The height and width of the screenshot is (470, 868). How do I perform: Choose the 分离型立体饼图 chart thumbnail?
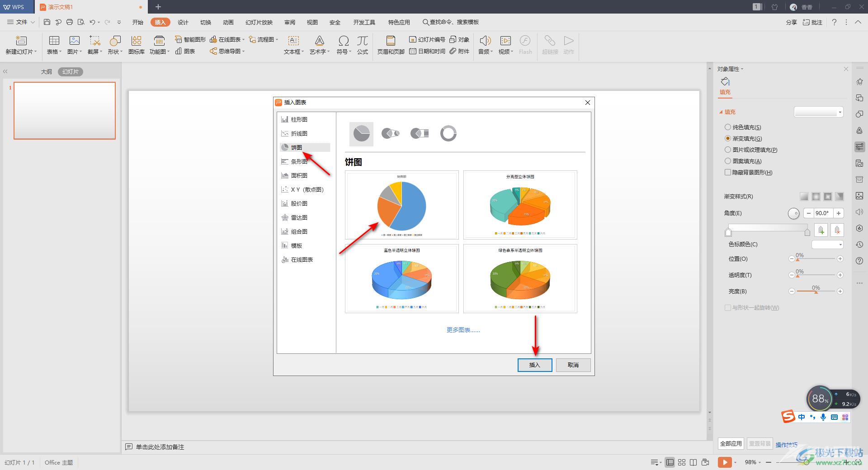click(520, 205)
